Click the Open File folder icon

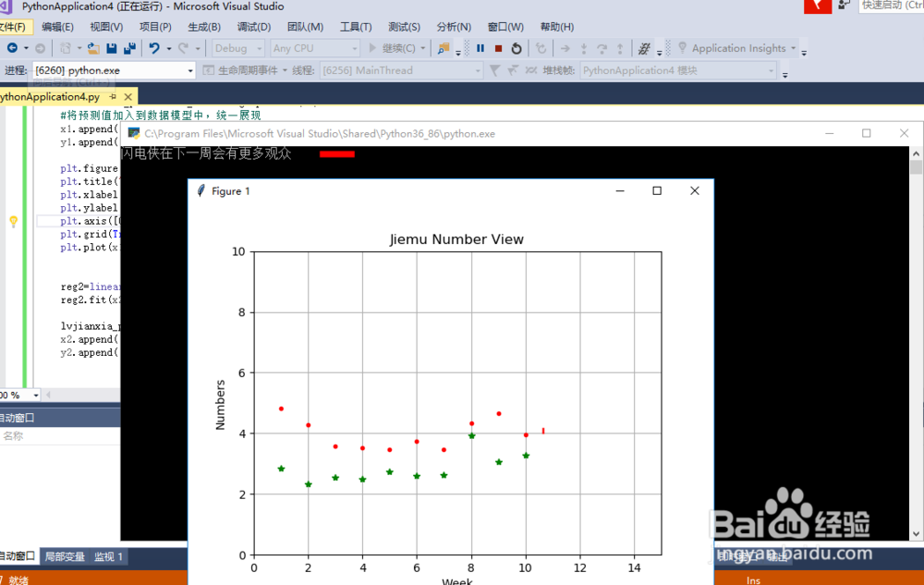(x=93, y=48)
